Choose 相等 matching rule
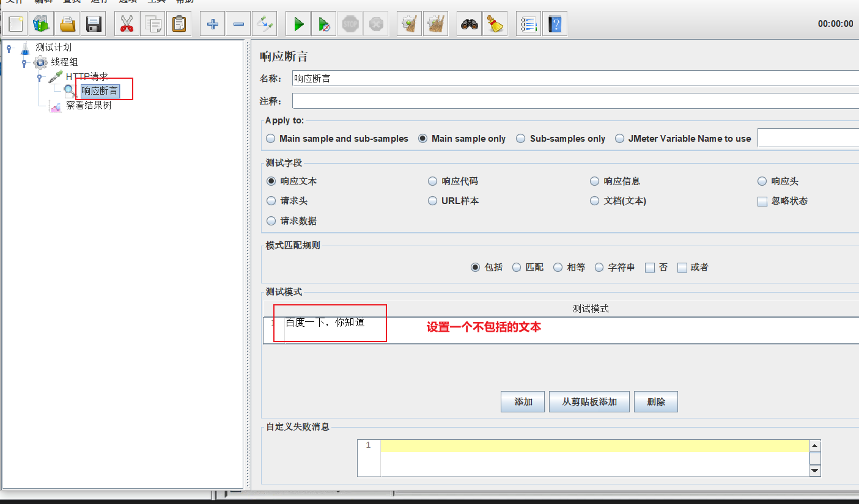Screen dimensions: 859x504 point(569,268)
